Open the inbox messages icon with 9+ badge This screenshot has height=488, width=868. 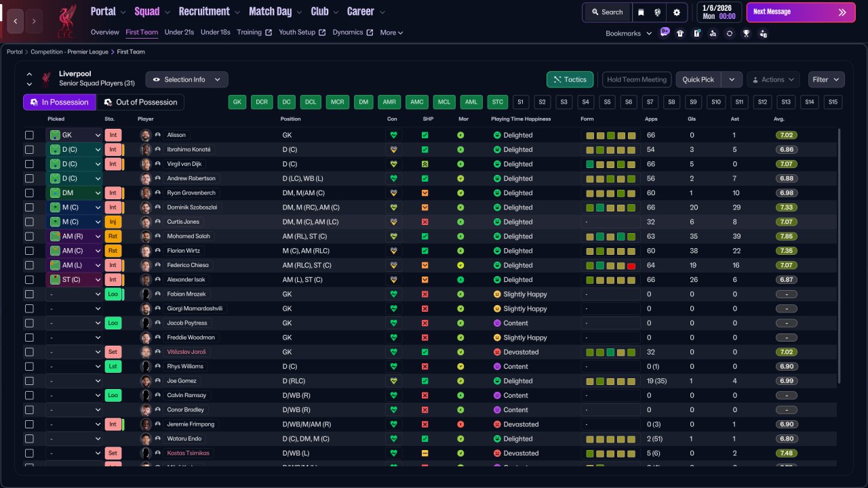(x=664, y=33)
